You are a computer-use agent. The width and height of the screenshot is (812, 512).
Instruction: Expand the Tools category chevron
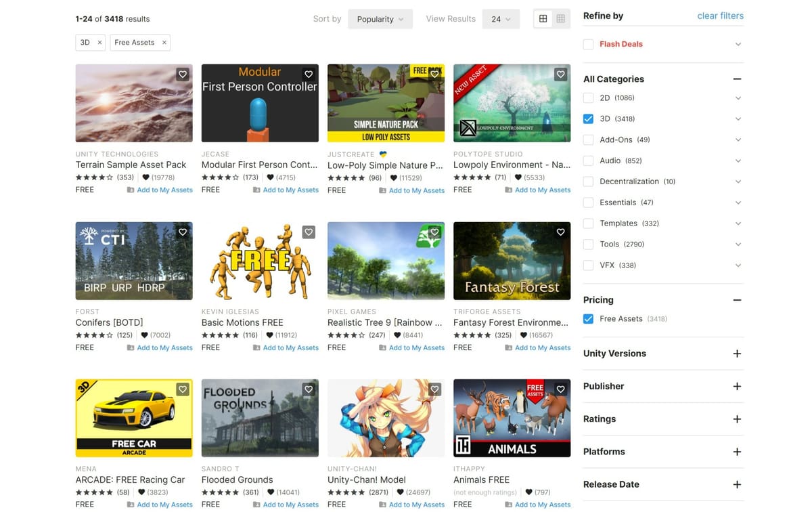[738, 244]
